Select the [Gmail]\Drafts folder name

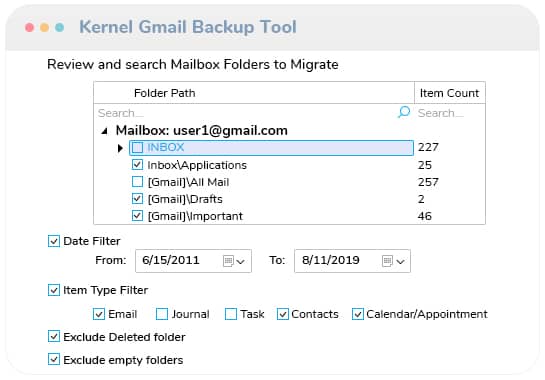[x=185, y=199]
